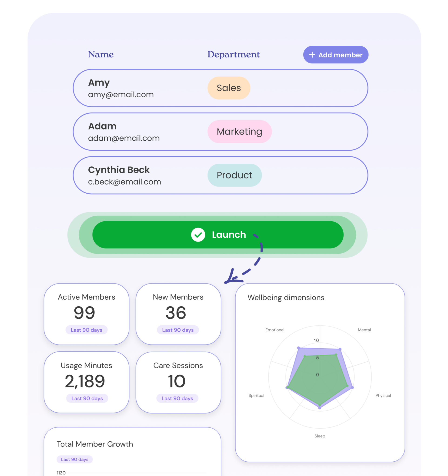Open the Last 90 days selector under Usage Minutes
Viewport: 448px width, 476px height.
click(87, 398)
